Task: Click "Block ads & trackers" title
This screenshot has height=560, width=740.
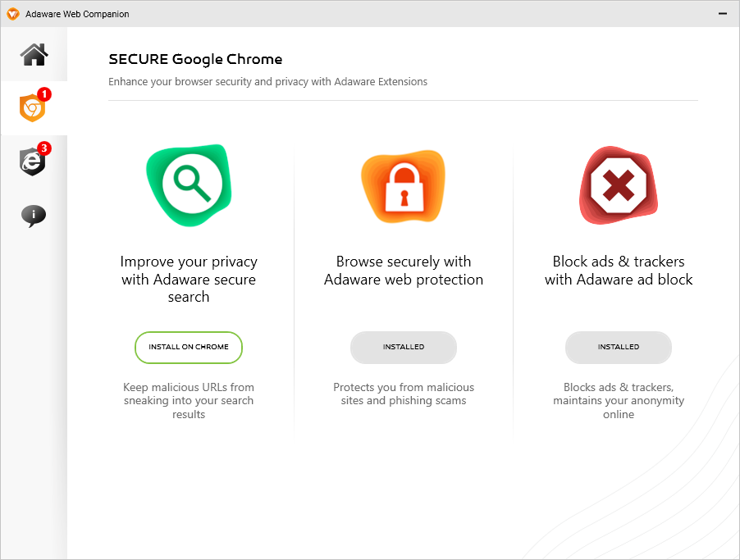Action: [x=619, y=271]
